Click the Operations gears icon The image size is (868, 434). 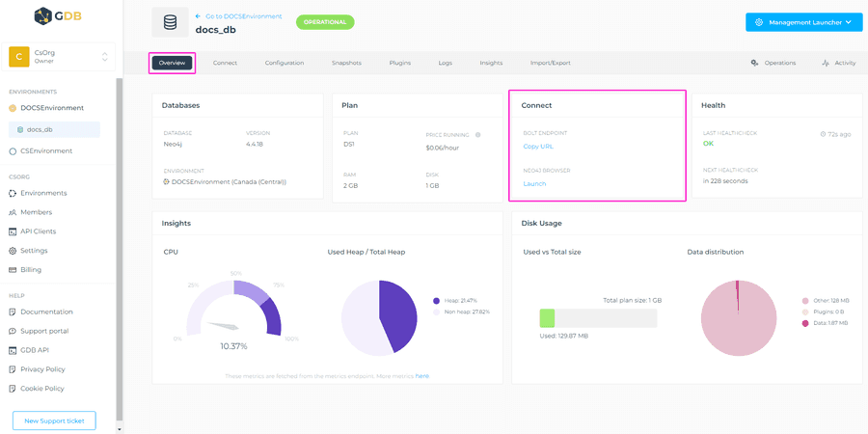click(x=754, y=63)
